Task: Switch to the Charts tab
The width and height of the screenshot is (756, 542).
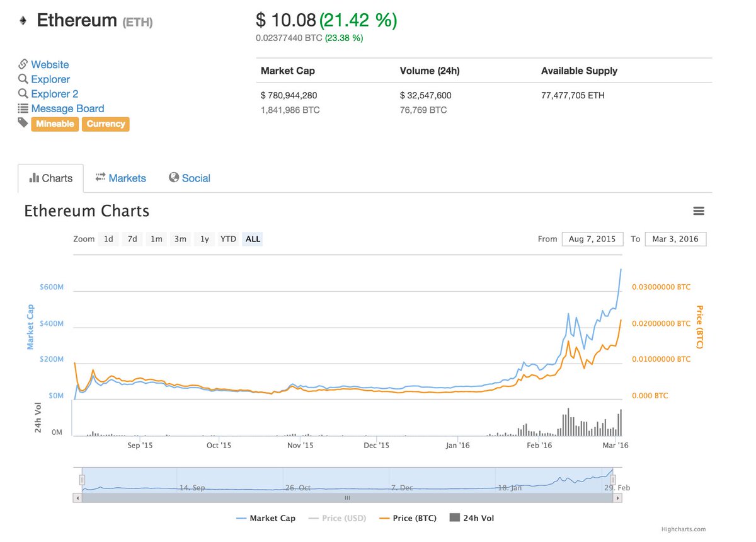Action: click(50, 178)
